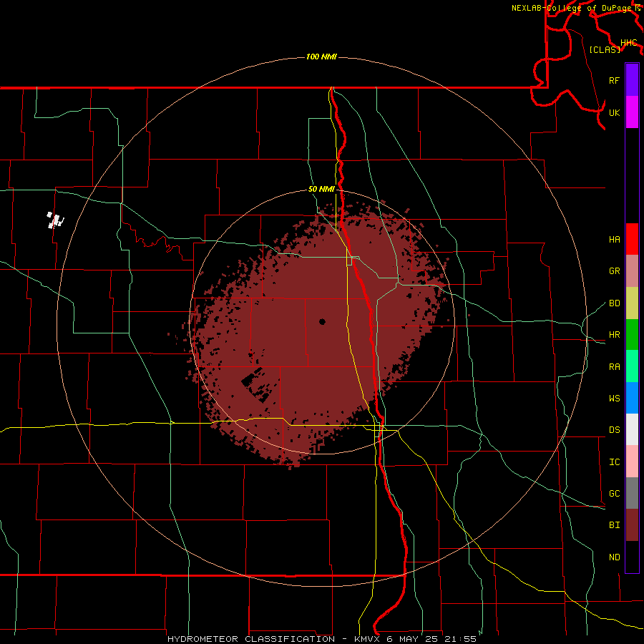Click the BD yellow legend swatch
644x644 pixels.
[x=632, y=303]
